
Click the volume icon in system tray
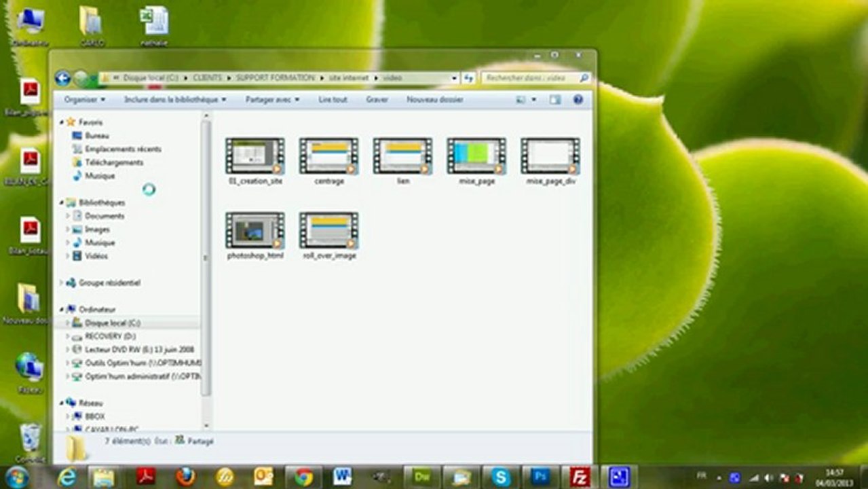point(769,477)
